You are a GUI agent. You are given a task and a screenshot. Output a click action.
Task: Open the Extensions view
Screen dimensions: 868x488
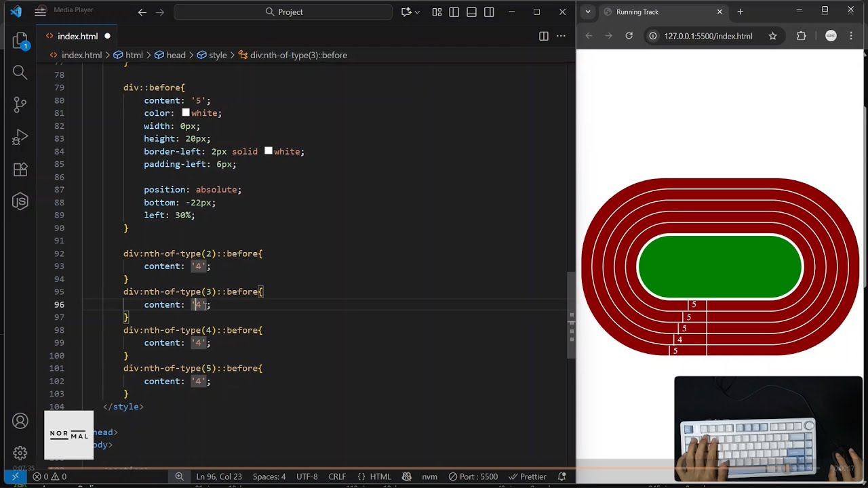click(20, 169)
